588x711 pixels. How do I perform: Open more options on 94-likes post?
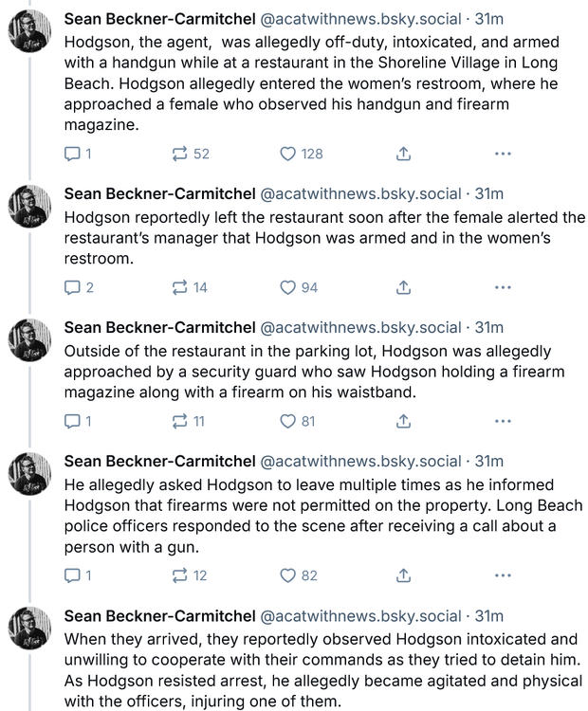coord(503,288)
